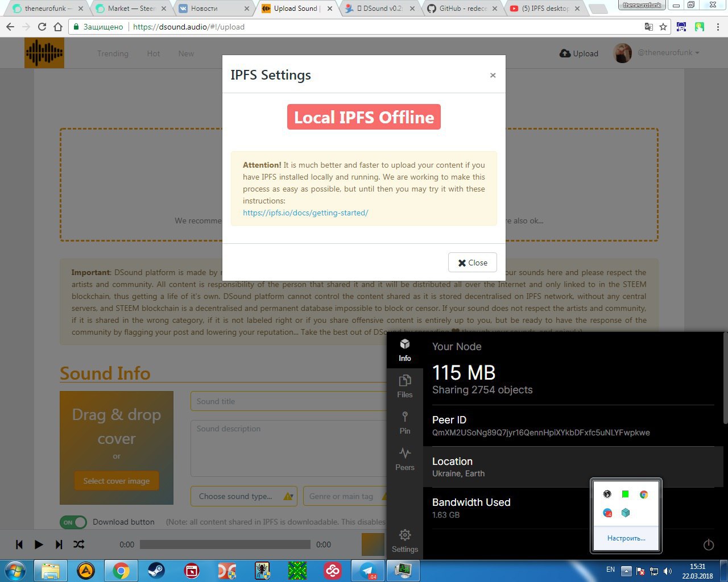728x582 pixels.
Task: Click the EN language indicator
Action: pyautogui.click(x=610, y=569)
